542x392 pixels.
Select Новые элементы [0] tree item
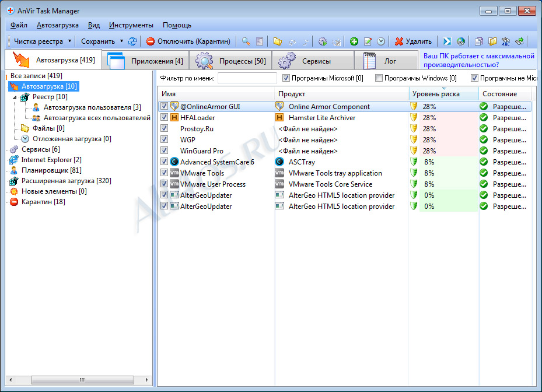point(54,191)
